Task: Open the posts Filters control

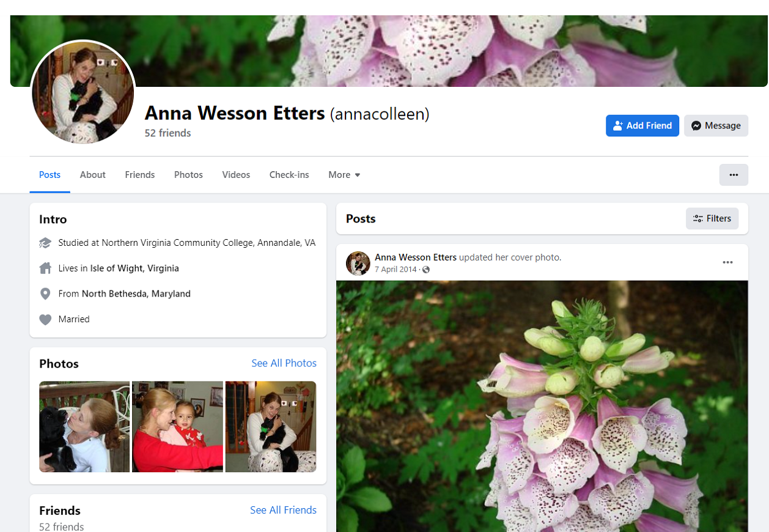Action: [712, 218]
